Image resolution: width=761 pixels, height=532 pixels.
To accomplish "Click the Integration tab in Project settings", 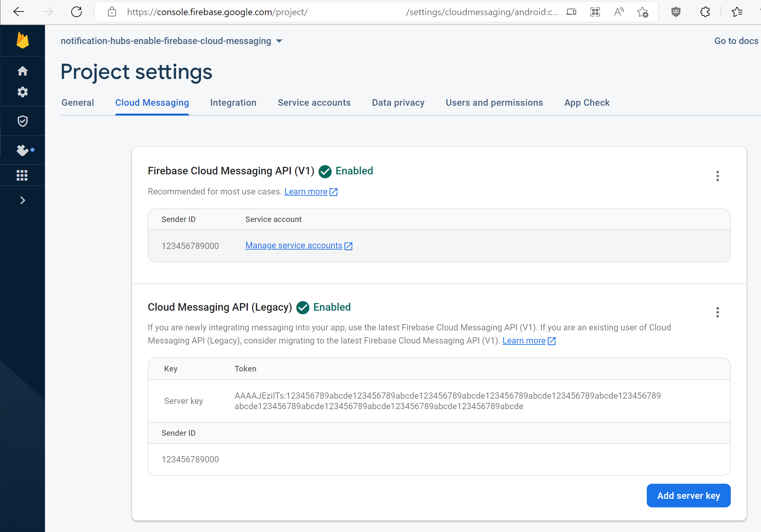I will (233, 102).
